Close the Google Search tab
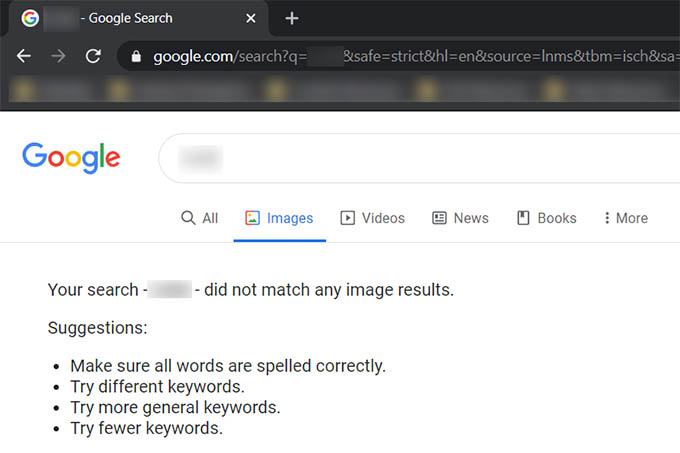This screenshot has height=453, width=680. tap(251, 18)
